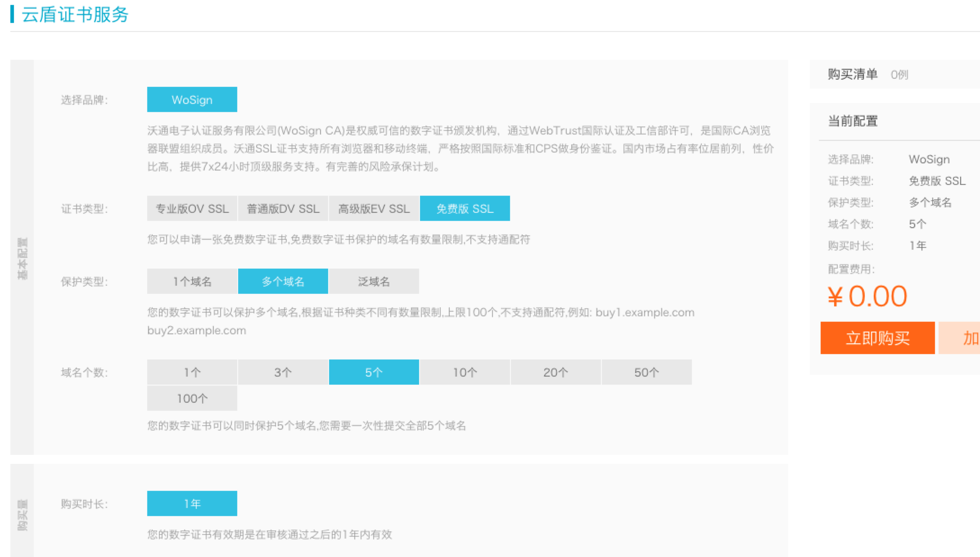The image size is (980, 557).
Task: Click the 0例 count in purchase list
Action: pyautogui.click(x=899, y=75)
